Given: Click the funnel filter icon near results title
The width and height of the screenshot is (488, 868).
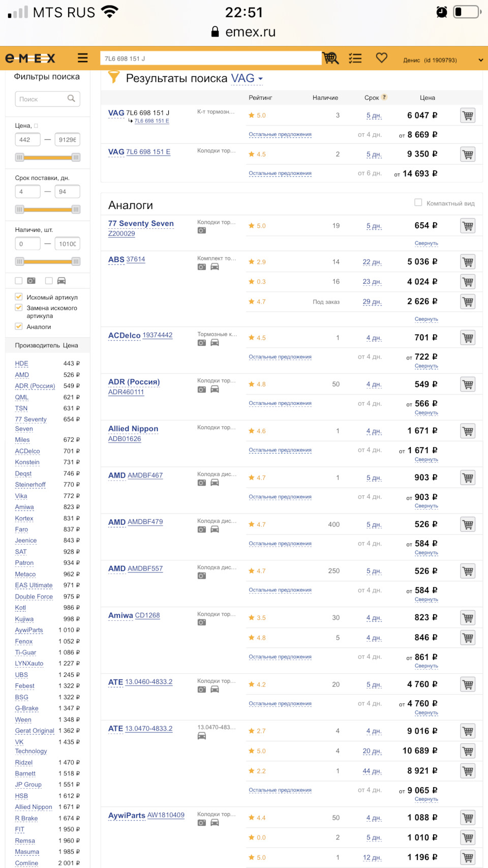Looking at the screenshot, I should click(114, 78).
